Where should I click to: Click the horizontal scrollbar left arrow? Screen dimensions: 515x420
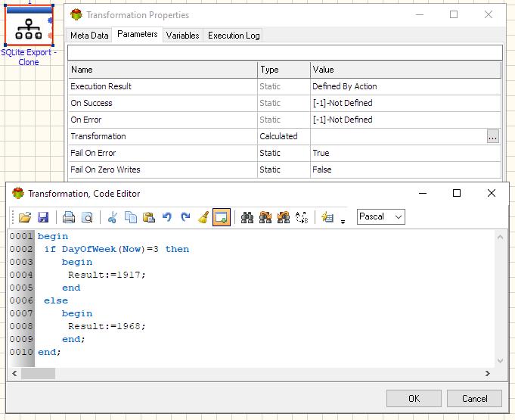[x=14, y=373]
